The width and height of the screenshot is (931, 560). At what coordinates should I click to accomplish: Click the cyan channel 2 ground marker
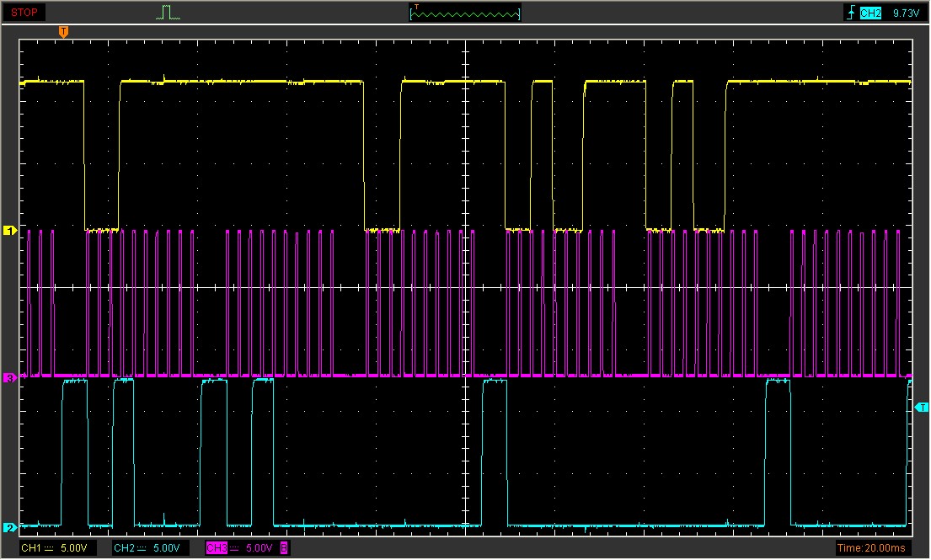point(9,527)
